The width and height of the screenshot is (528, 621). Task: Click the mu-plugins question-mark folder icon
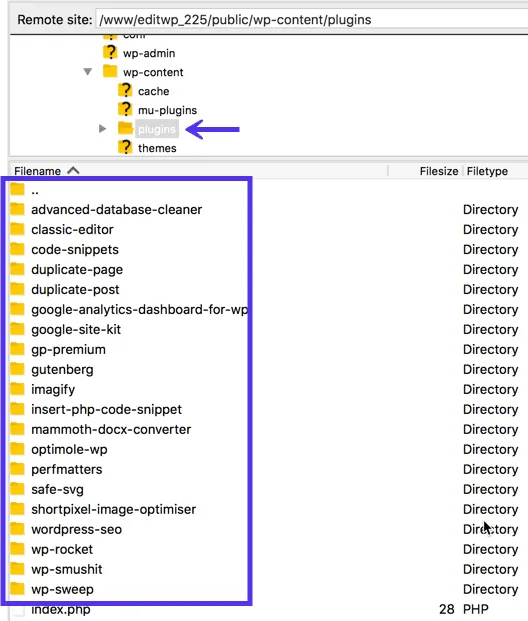click(125, 109)
